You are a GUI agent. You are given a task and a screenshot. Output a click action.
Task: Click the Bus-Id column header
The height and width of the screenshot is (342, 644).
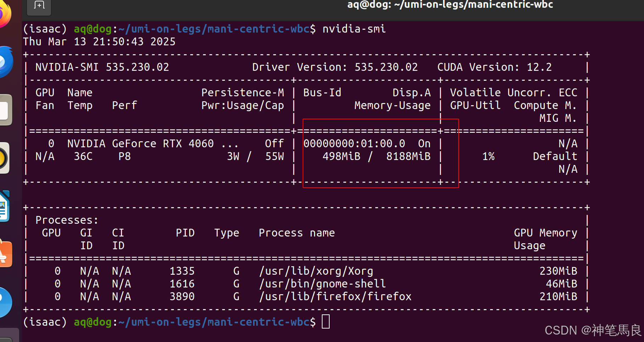click(x=322, y=93)
